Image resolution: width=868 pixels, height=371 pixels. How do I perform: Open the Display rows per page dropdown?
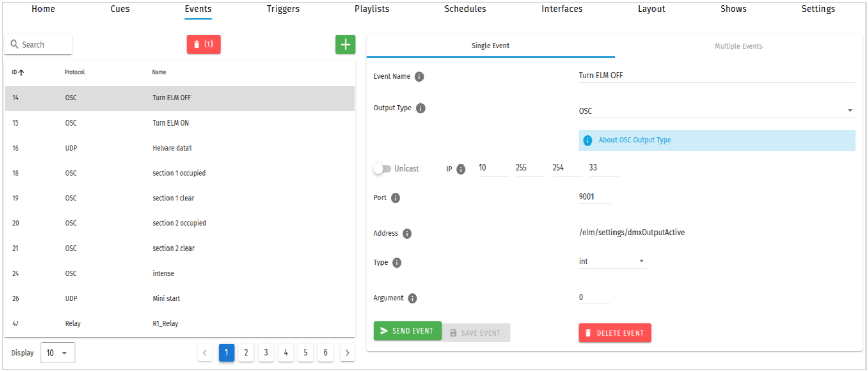coord(57,353)
